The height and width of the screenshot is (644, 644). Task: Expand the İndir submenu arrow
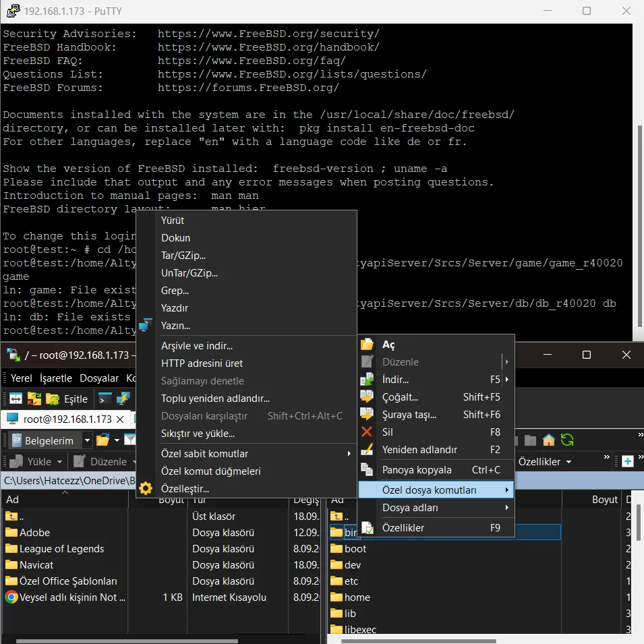(x=507, y=380)
